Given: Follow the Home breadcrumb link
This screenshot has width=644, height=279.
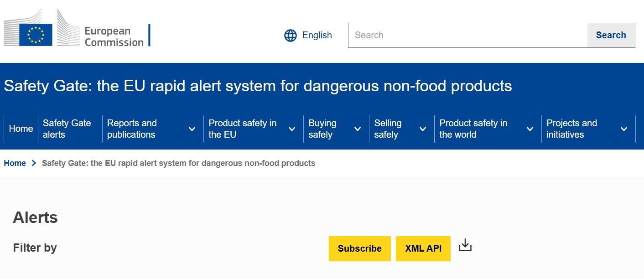Looking at the screenshot, I should pos(15,163).
